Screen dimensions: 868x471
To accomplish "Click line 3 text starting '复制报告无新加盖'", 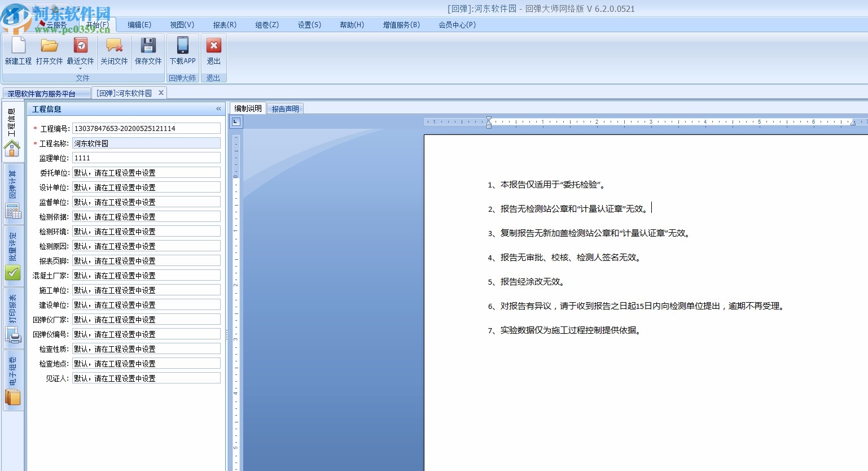I will (x=596, y=233).
